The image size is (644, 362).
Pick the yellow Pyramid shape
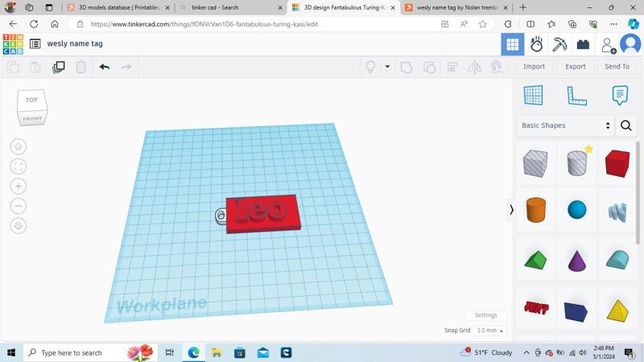pyautogui.click(x=617, y=311)
